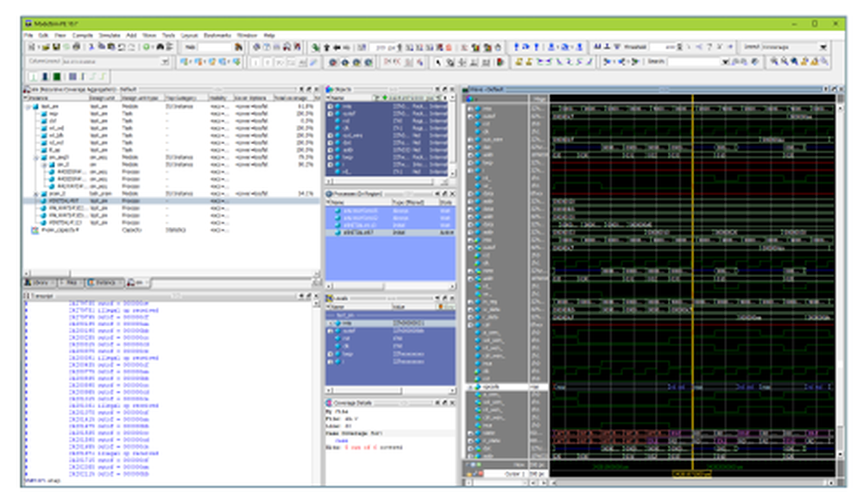Click the search icon beside Help field

pyautogui.click(x=238, y=47)
